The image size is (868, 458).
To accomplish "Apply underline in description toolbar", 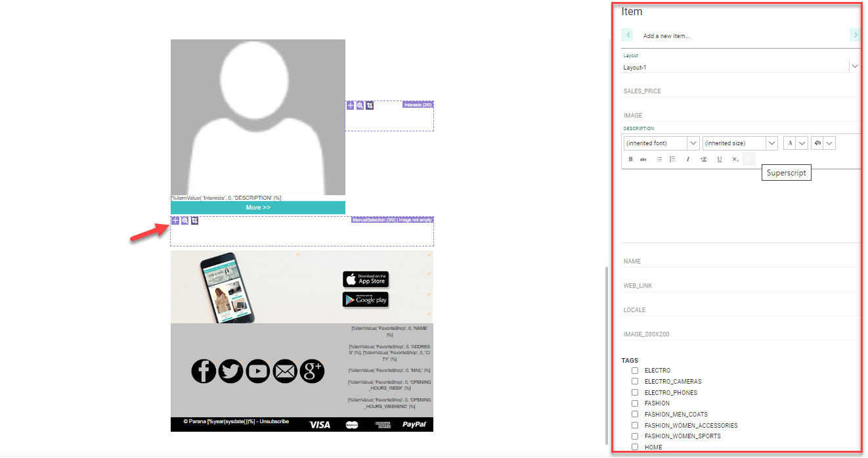I will 720,159.
